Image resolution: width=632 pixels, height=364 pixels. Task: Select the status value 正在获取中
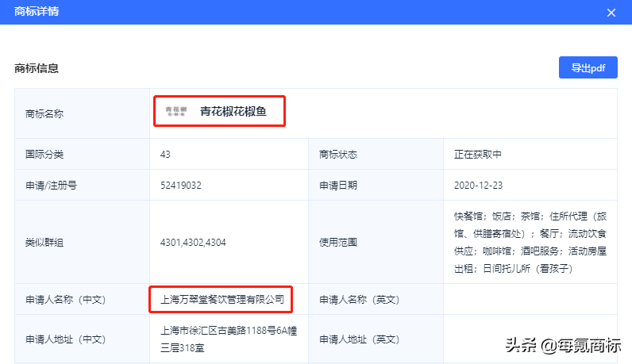click(478, 154)
